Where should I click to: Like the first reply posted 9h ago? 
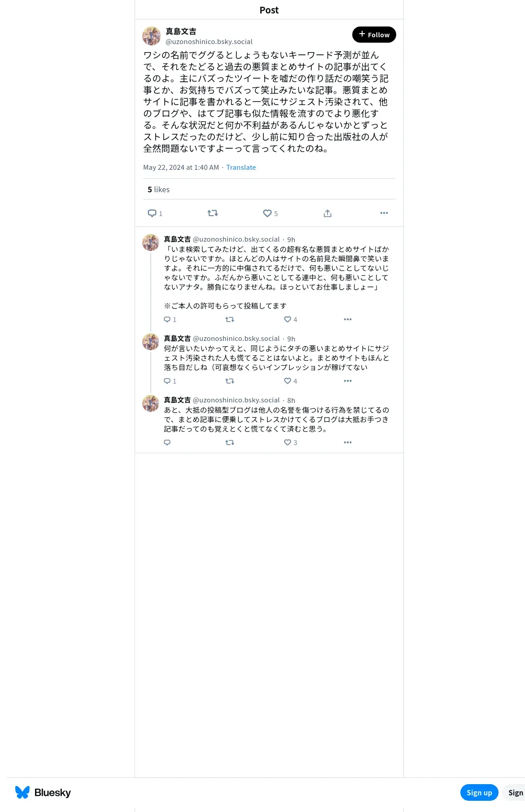[288, 319]
